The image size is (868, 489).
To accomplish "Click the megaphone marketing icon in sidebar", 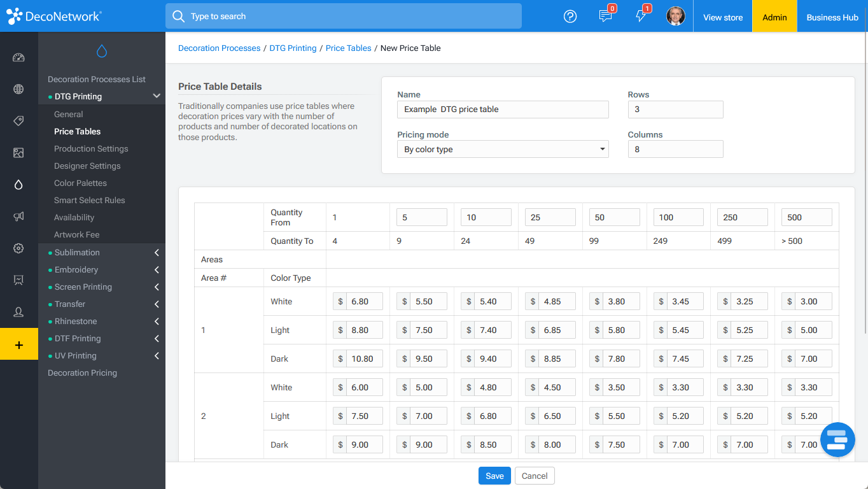I will click(18, 216).
